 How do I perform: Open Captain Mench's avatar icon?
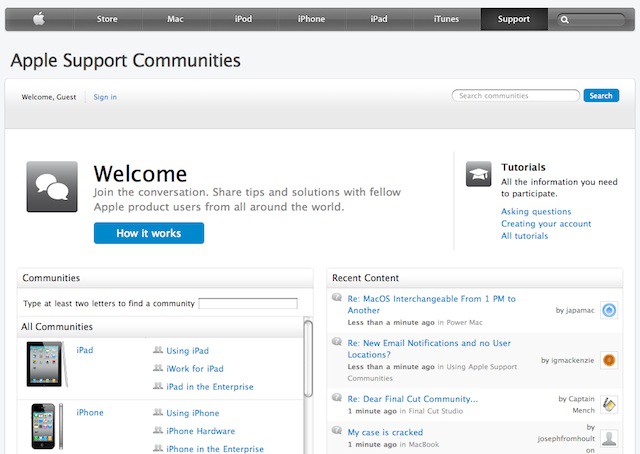point(609,405)
